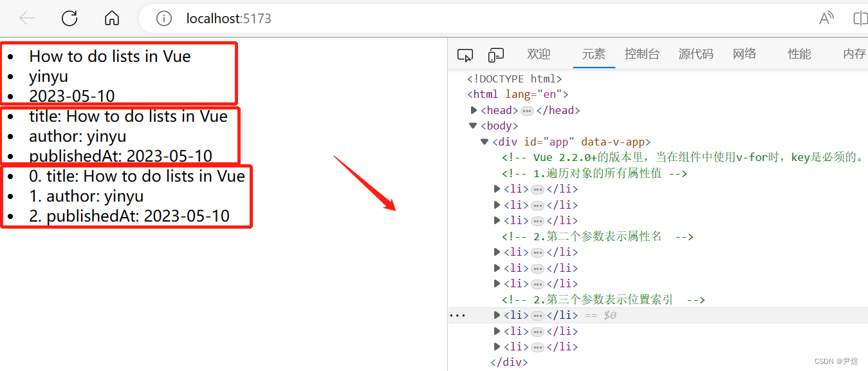
Task: Collapse the div id="app" node
Action: tap(485, 142)
